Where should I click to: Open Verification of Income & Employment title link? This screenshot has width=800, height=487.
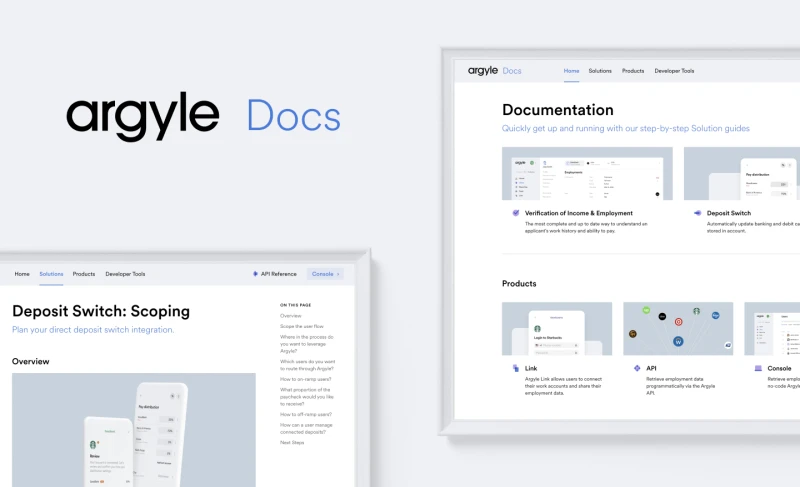coord(579,213)
